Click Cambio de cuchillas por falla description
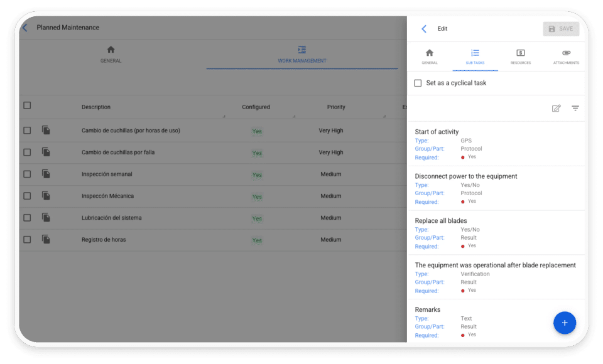 click(118, 153)
